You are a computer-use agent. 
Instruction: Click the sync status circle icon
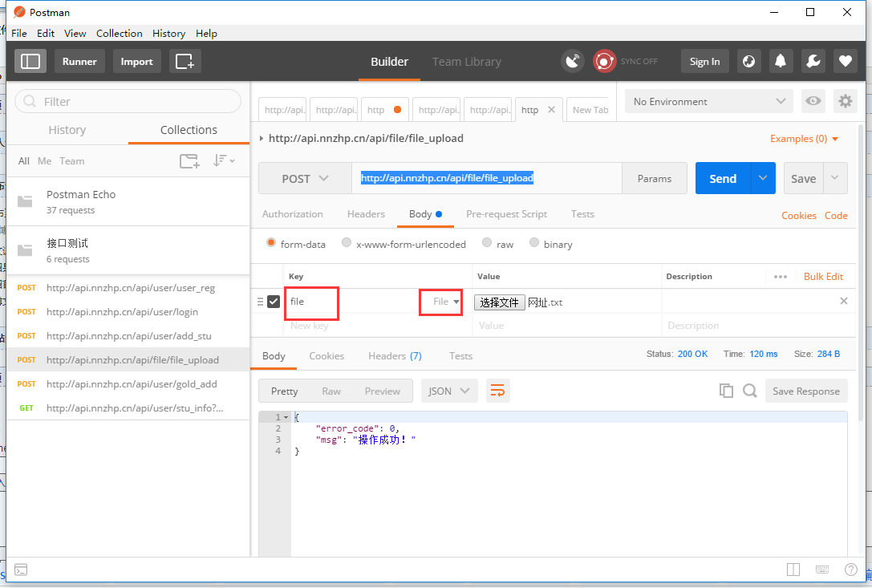(605, 61)
